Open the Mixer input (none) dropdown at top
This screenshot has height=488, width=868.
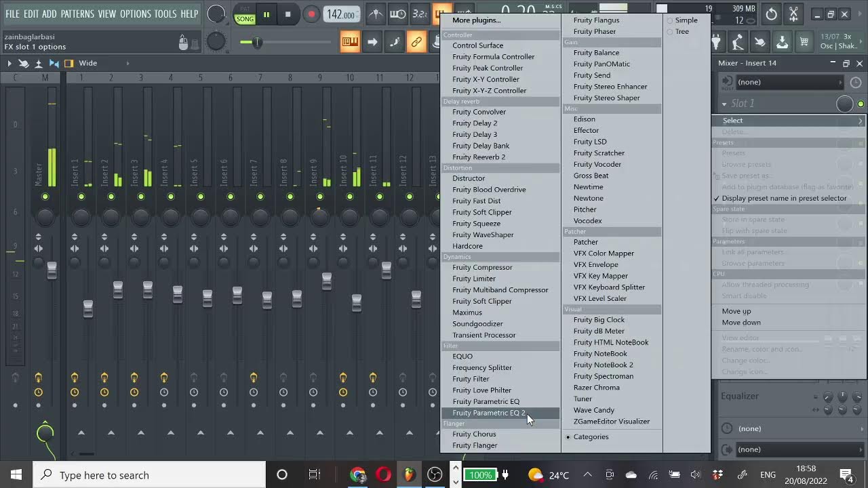(x=789, y=82)
